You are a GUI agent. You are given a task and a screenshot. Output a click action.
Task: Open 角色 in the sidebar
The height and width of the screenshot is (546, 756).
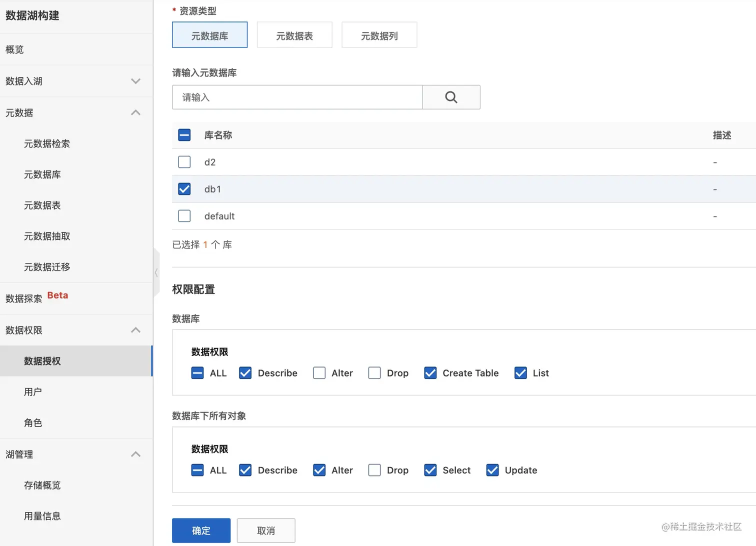(76, 423)
